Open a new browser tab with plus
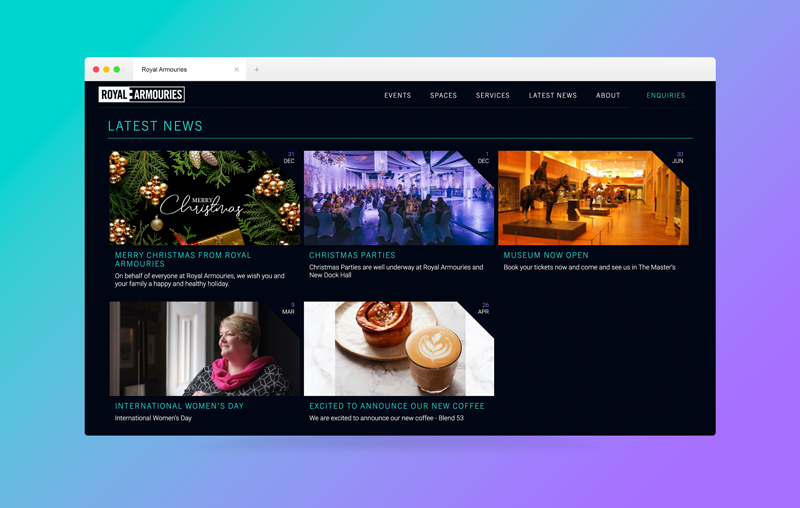This screenshot has width=800, height=508. [x=257, y=69]
